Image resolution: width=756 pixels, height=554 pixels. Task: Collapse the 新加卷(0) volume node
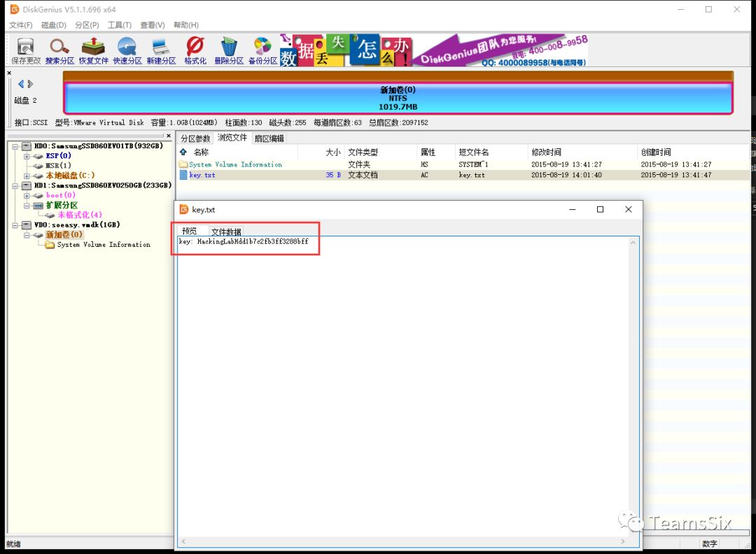[27, 235]
